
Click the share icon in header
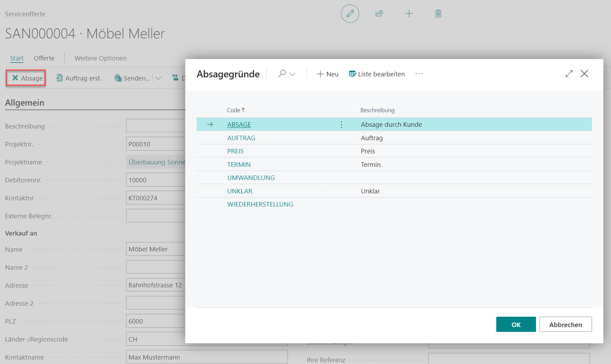click(379, 13)
